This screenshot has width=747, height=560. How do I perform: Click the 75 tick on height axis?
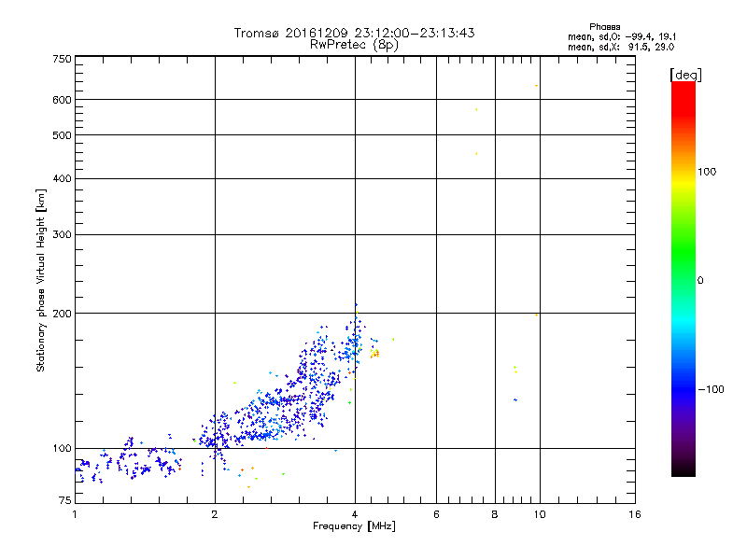click(x=63, y=501)
